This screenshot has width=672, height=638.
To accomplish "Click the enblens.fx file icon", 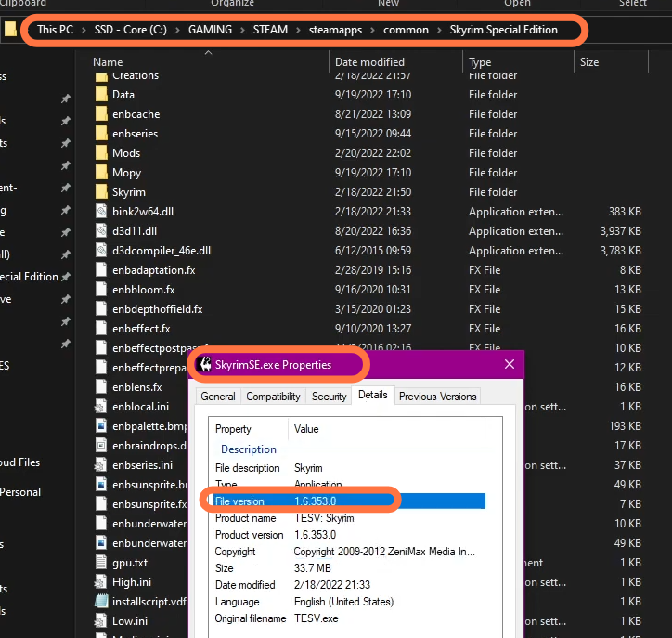I will 101,387.
